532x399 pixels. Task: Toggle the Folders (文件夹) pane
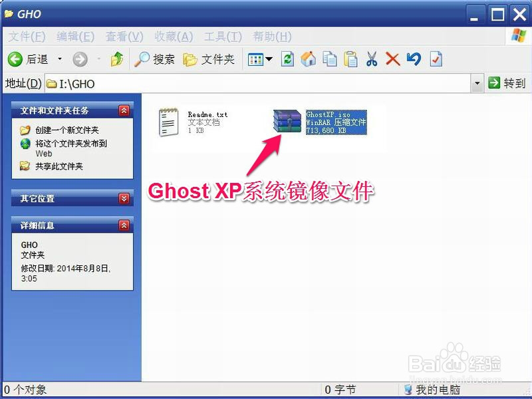pyautogui.click(x=209, y=59)
